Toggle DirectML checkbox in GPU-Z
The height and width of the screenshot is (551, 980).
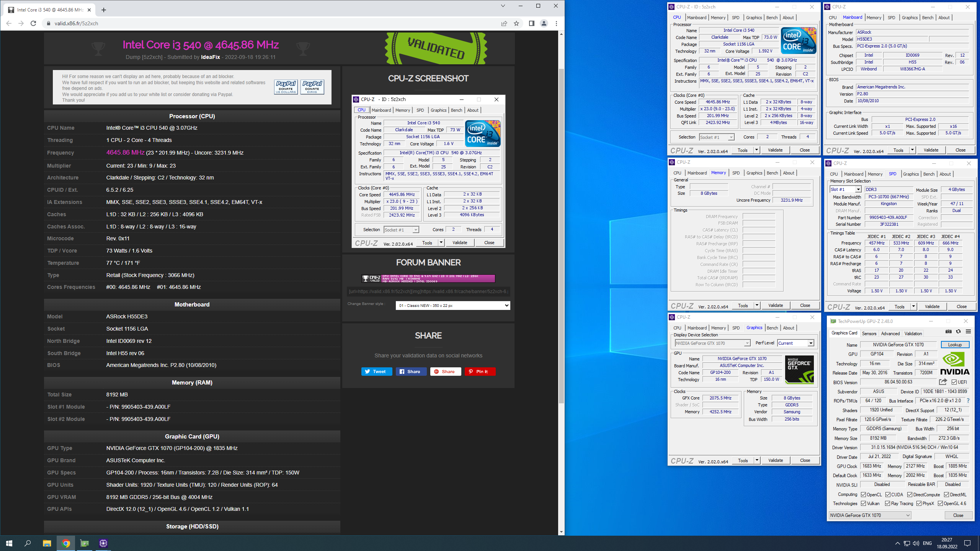tap(947, 494)
